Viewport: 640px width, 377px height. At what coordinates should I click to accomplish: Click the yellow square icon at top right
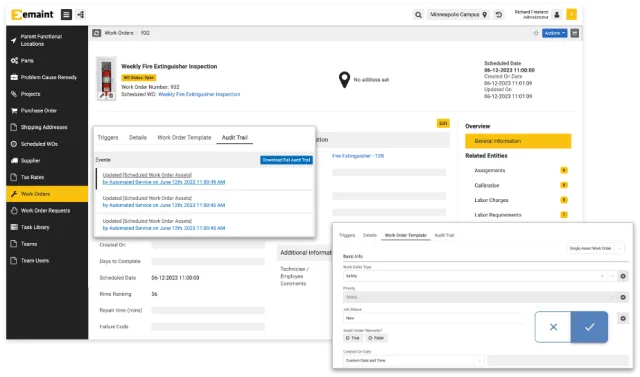pyautogui.click(x=571, y=15)
